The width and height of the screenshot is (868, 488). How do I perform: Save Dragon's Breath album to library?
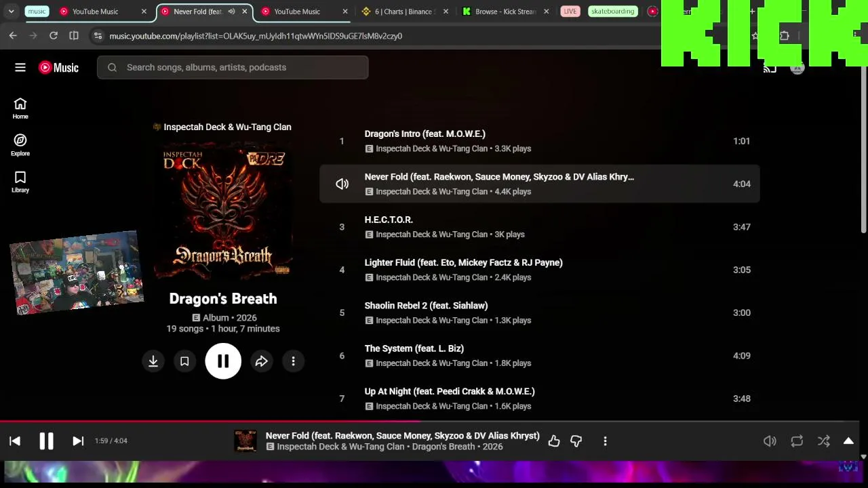pos(184,361)
